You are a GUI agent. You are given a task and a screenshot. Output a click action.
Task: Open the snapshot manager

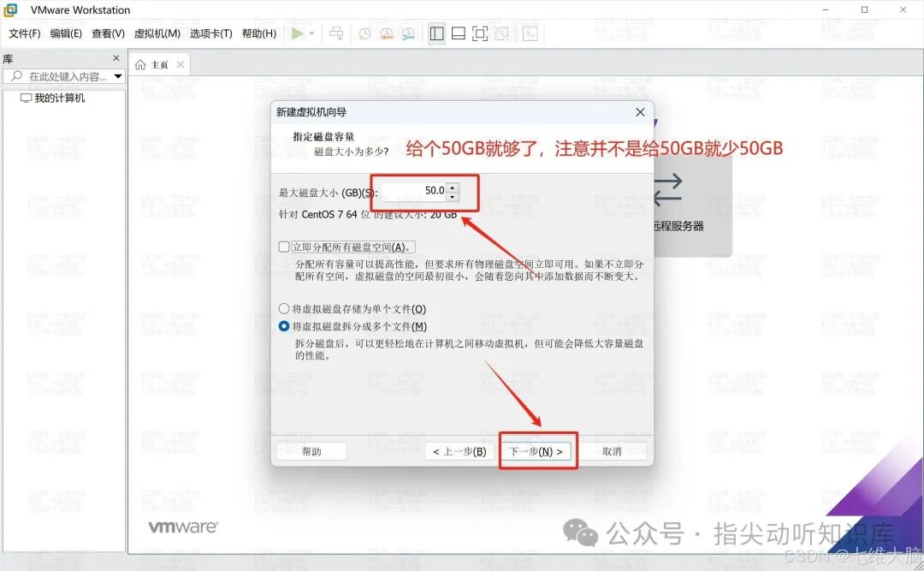(x=408, y=33)
